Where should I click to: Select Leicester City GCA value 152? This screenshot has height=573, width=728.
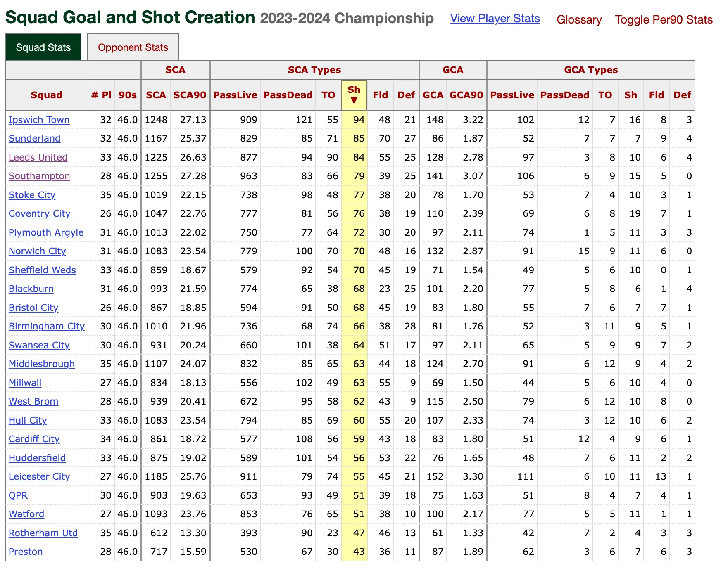click(x=435, y=476)
